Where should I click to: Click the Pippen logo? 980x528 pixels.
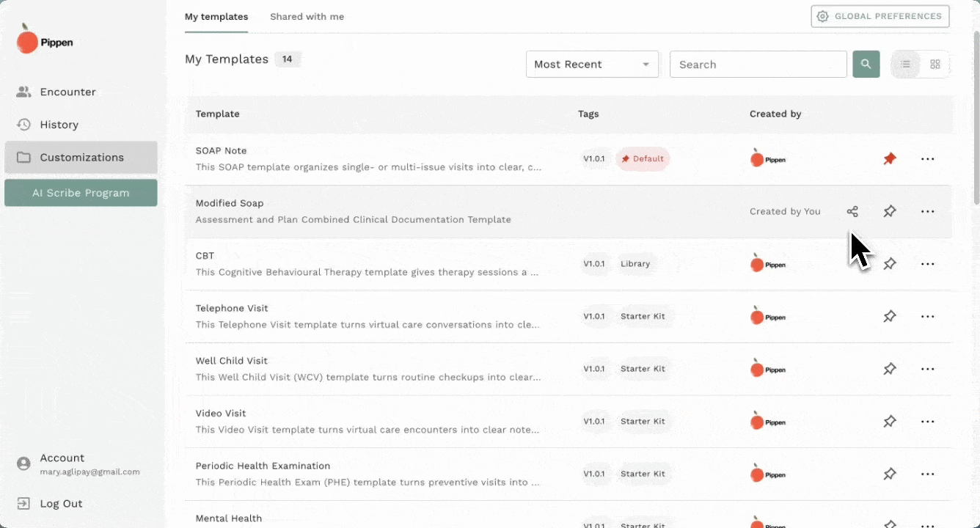[x=45, y=40]
